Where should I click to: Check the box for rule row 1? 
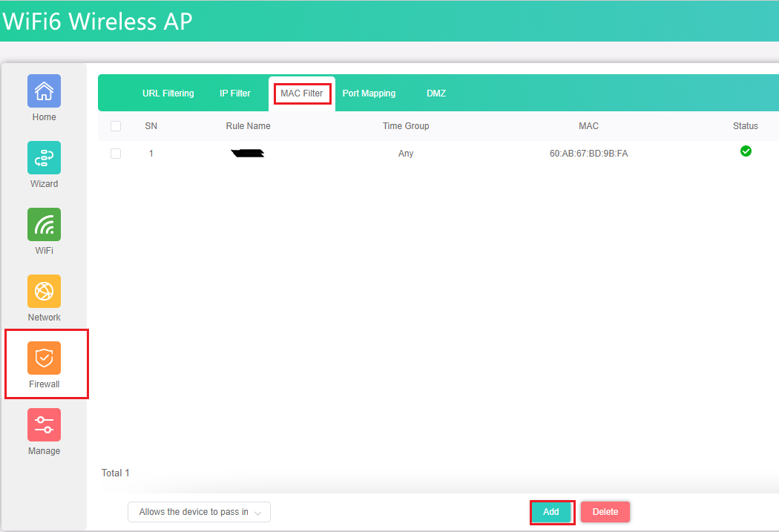116,154
